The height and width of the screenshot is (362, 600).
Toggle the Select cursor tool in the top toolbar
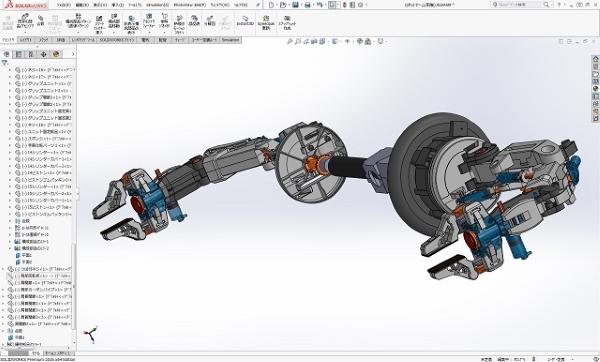[332, 5]
